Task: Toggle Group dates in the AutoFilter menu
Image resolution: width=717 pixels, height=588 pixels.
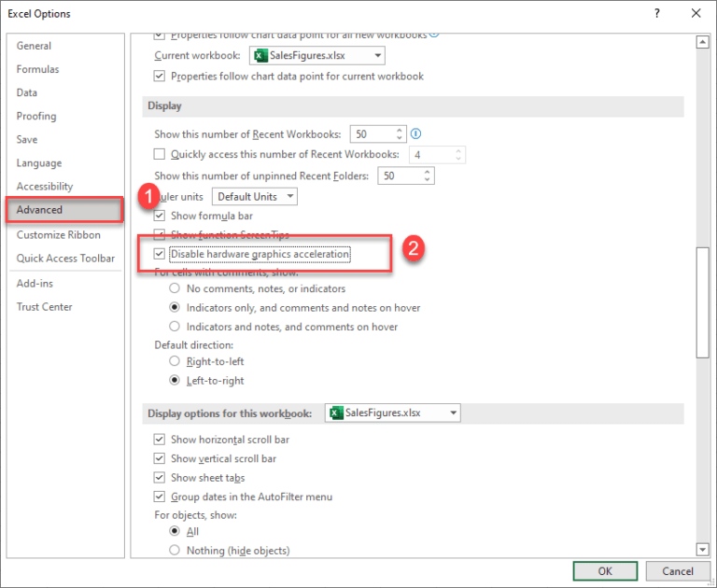Action: tap(159, 497)
